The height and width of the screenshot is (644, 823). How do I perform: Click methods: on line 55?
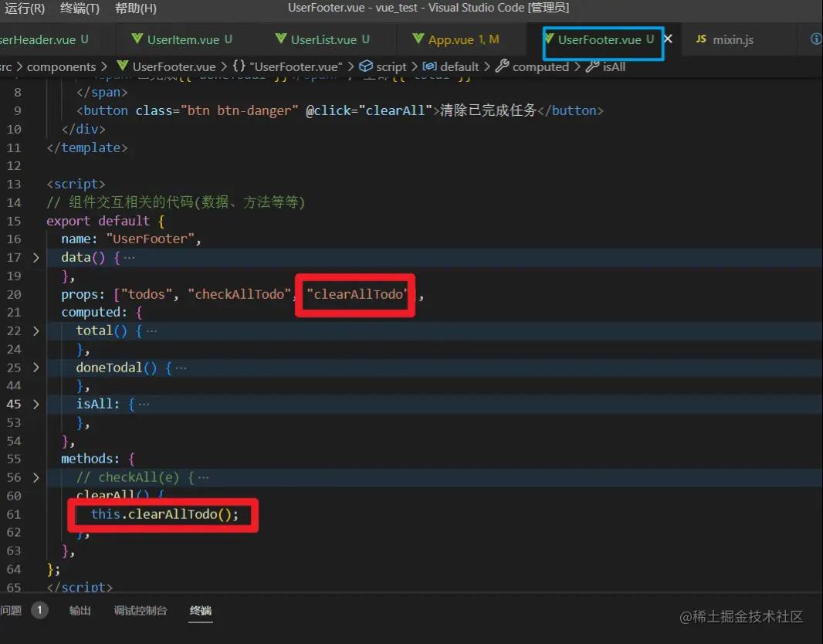point(90,459)
